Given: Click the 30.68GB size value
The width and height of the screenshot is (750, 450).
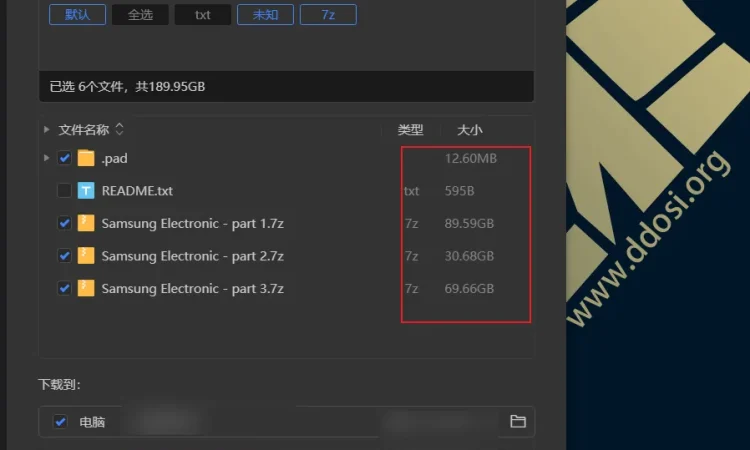Looking at the screenshot, I should pos(469,256).
